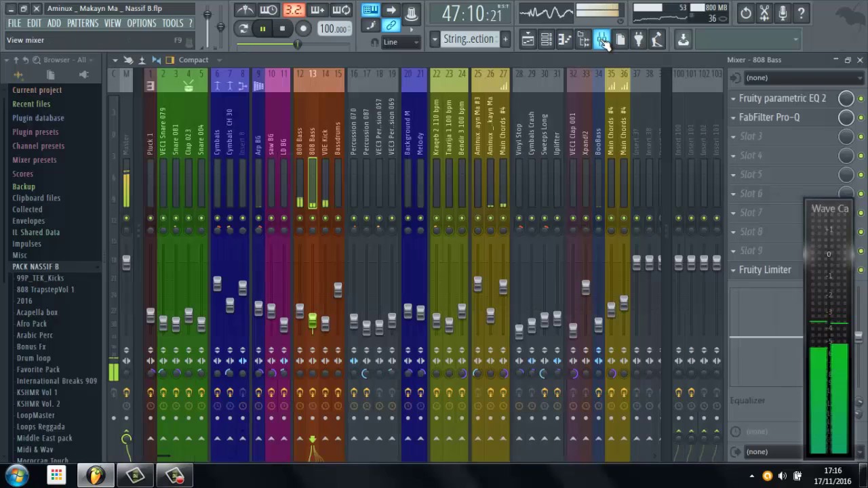The image size is (868, 488).
Task: Open the Windows Start button
Action: (x=16, y=476)
